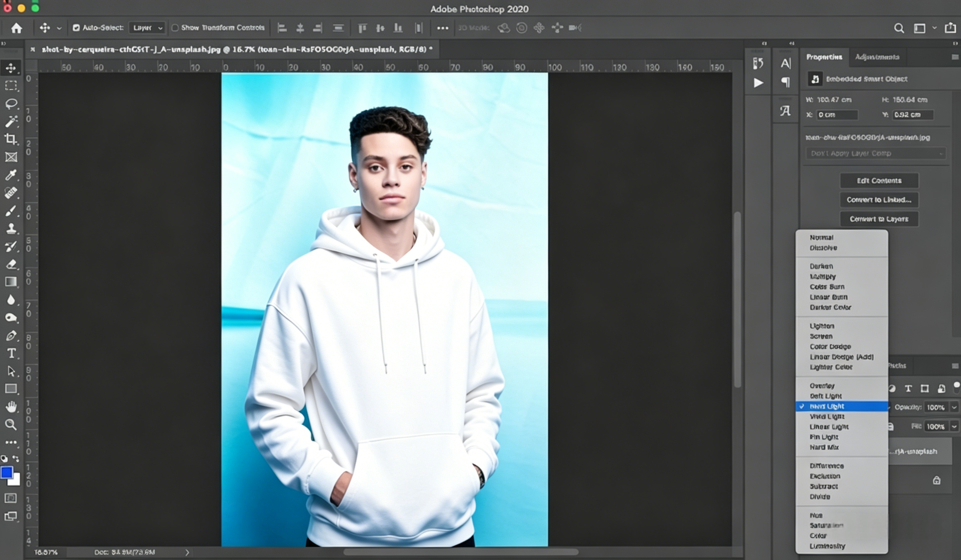This screenshot has height=560, width=961.
Task: Select the Brush tool
Action: pyautogui.click(x=11, y=211)
